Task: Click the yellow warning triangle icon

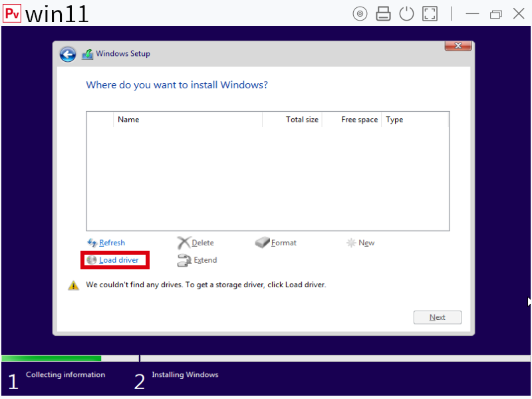Action: 73,285
